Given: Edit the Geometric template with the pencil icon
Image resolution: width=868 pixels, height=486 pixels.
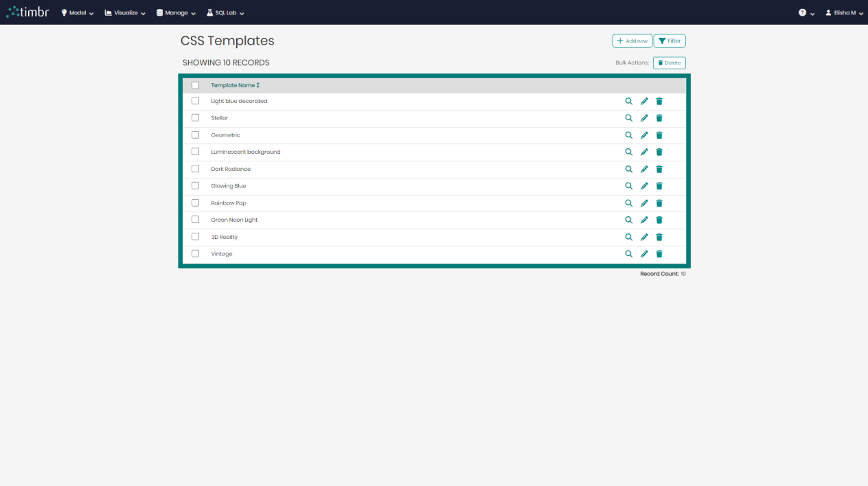Looking at the screenshot, I should (x=644, y=135).
